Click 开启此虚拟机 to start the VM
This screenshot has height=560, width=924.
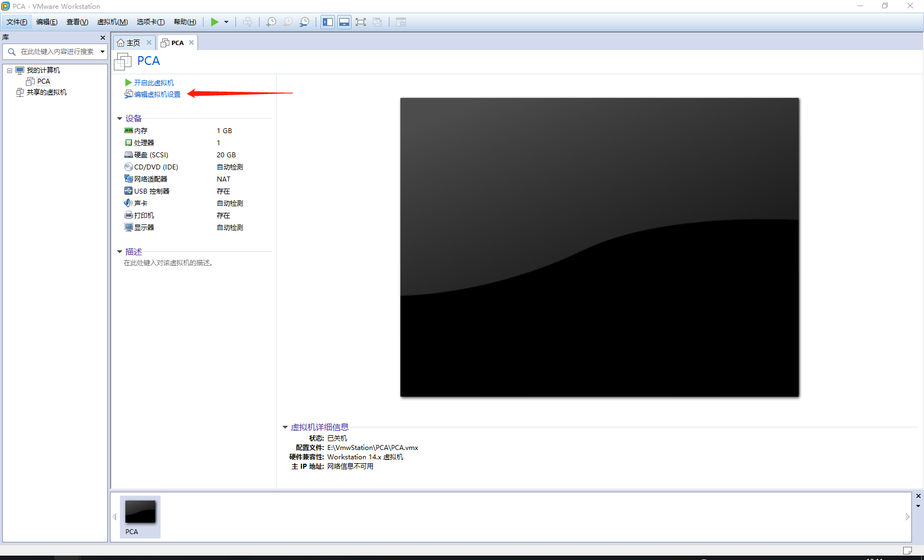[x=153, y=83]
